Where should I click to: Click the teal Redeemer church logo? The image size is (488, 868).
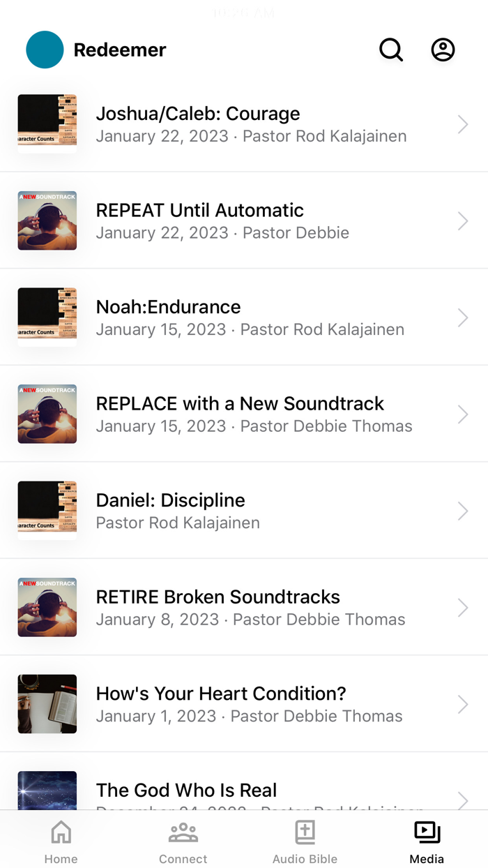tap(45, 50)
